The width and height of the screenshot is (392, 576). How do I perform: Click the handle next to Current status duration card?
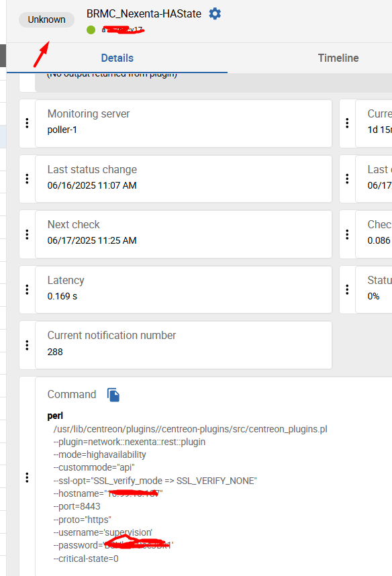click(347, 123)
